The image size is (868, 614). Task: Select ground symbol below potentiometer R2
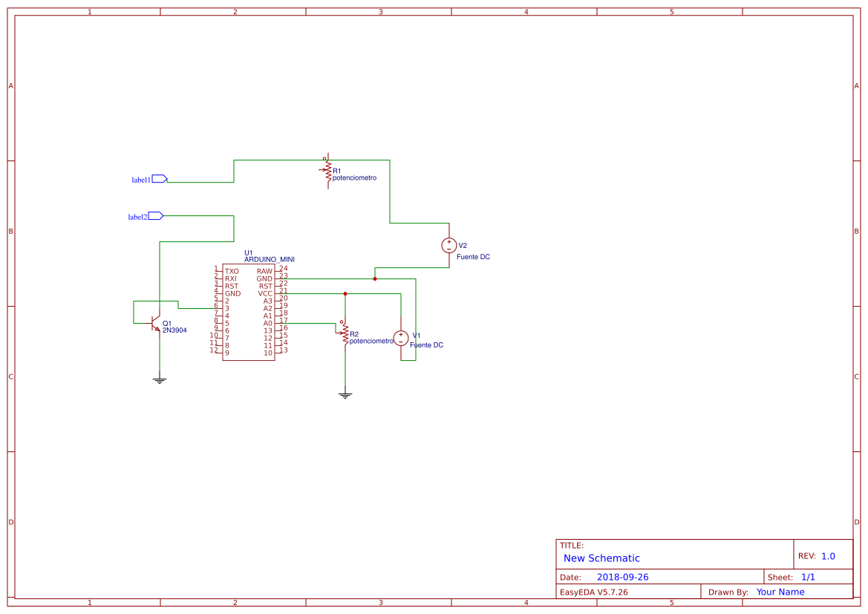coord(345,395)
